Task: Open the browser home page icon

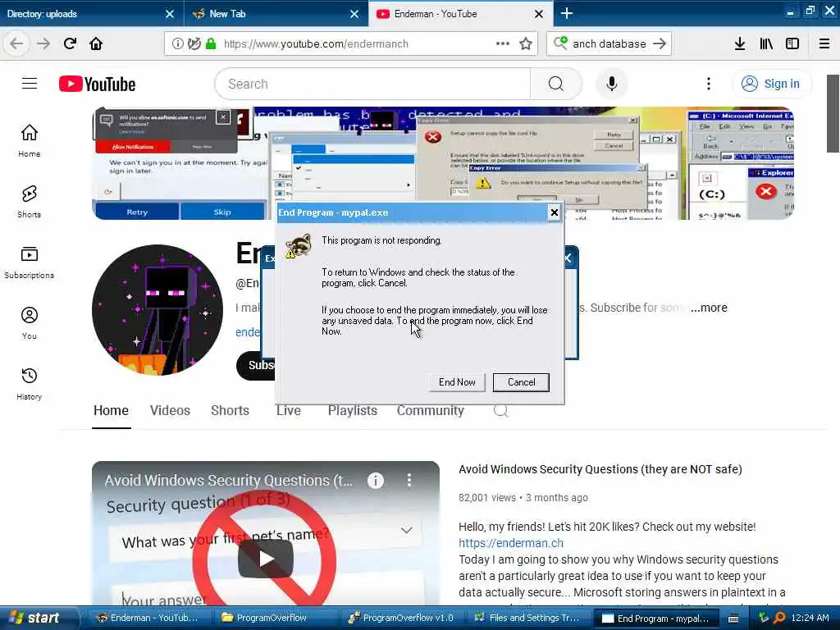Action: click(96, 44)
